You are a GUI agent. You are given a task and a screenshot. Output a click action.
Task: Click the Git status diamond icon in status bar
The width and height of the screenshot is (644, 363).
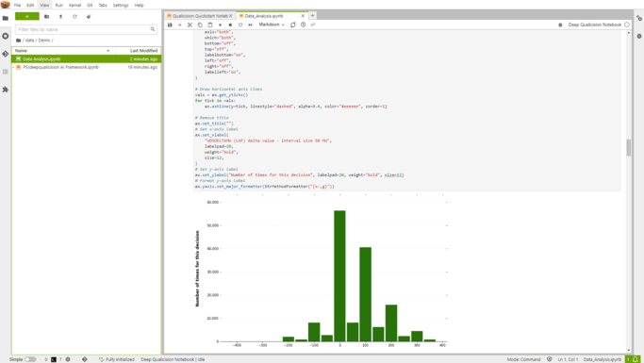coord(84,359)
